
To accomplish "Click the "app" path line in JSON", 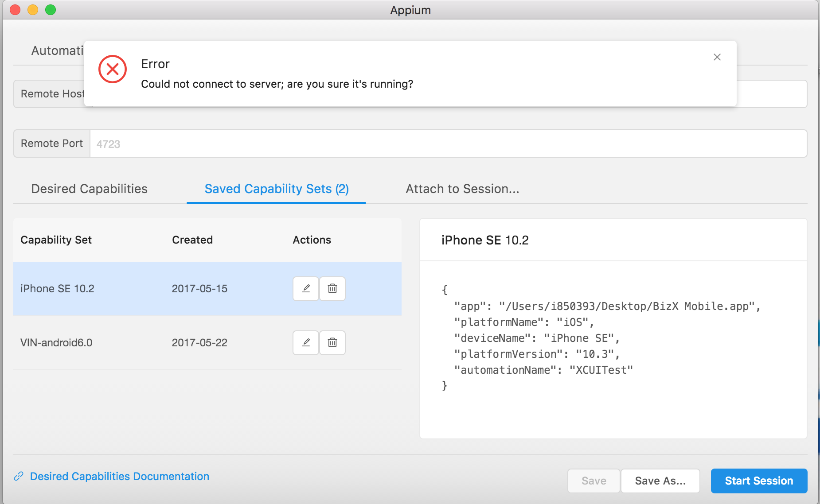I will tap(607, 306).
